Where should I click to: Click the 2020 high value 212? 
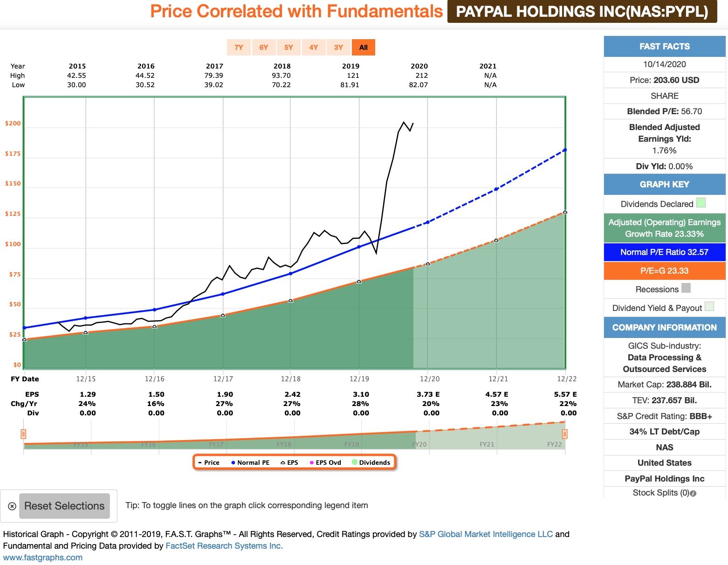point(422,76)
